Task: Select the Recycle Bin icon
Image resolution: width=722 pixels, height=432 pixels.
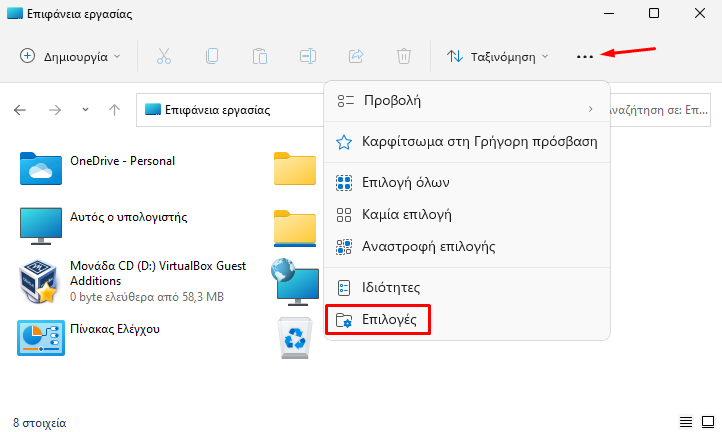Action: point(295,338)
